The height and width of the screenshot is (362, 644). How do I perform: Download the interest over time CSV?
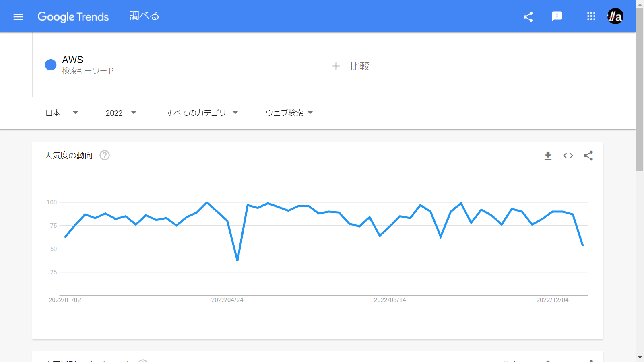tap(548, 156)
